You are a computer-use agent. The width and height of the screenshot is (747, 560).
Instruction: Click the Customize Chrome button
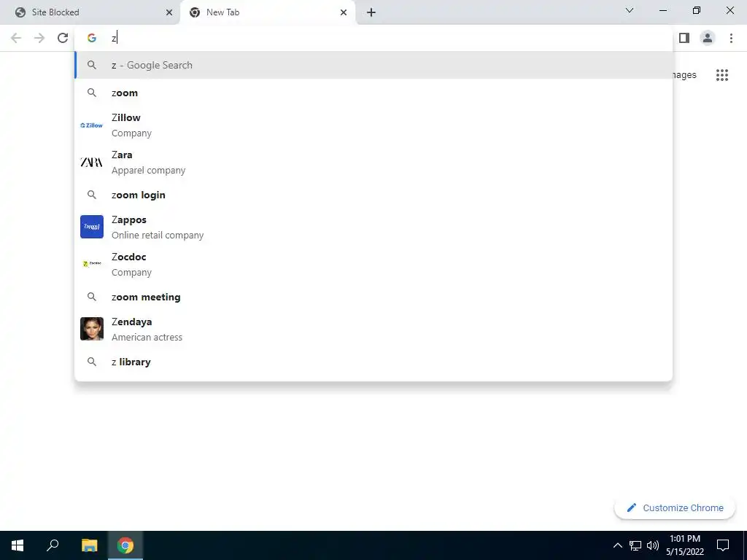pos(675,507)
